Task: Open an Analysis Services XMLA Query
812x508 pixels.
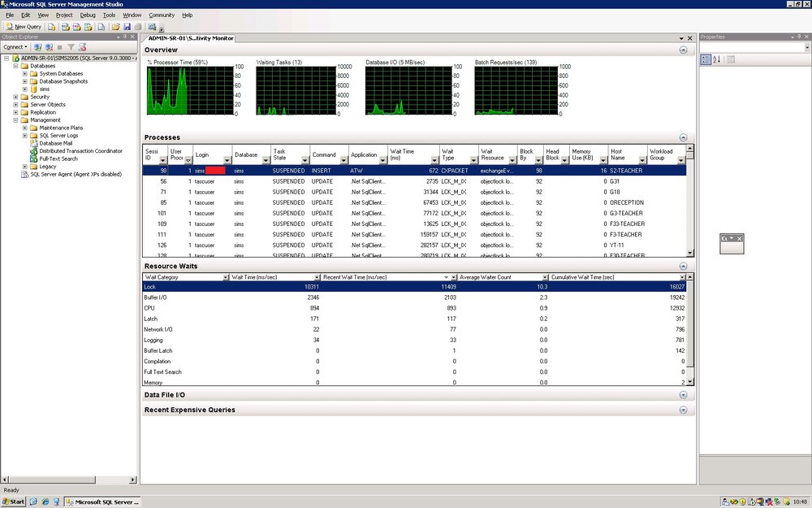Action: click(x=88, y=27)
